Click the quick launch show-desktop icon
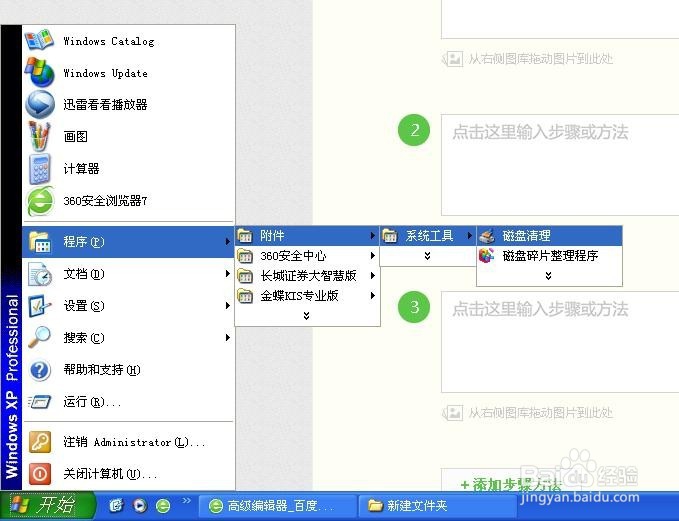This screenshot has height=521, width=679. [x=116, y=505]
